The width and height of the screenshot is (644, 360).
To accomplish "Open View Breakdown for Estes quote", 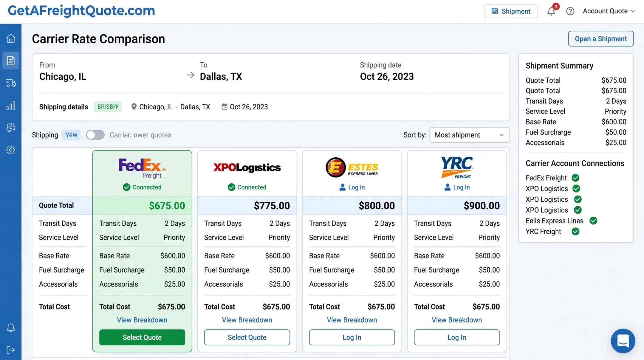I will pyautogui.click(x=352, y=320).
